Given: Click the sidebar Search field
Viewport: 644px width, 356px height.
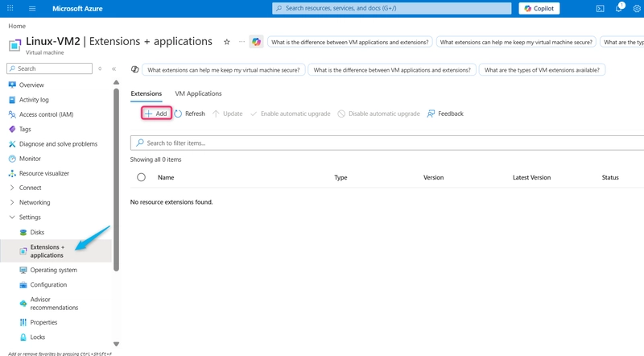Looking at the screenshot, I should pos(49,68).
